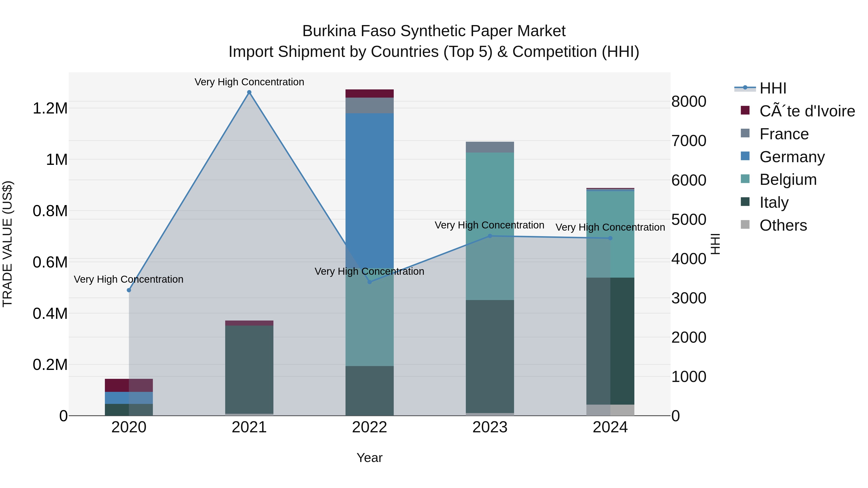Click the 2020 x-axis label
868x488 pixels.
pyautogui.click(x=129, y=427)
